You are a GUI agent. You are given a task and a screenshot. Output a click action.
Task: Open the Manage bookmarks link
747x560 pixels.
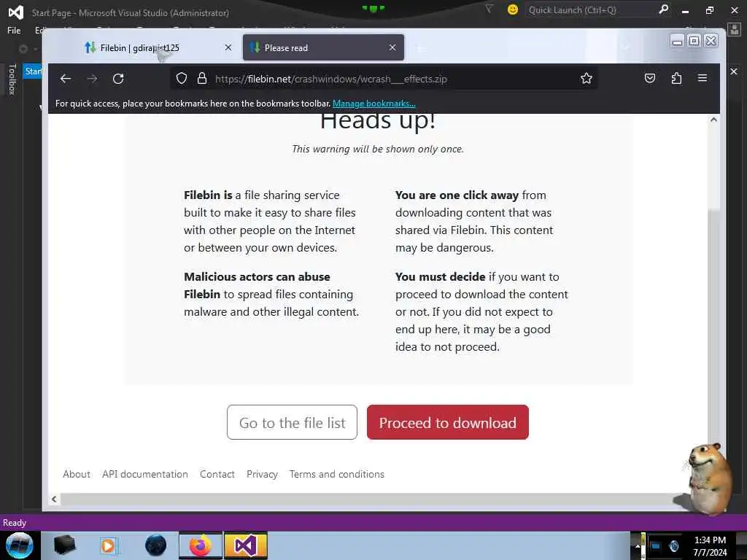pyautogui.click(x=374, y=104)
